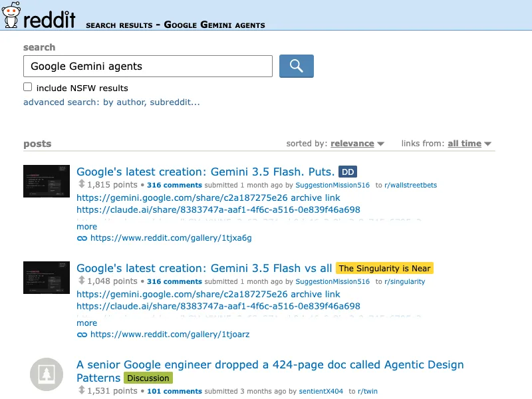532x399 pixels.
Task: Click the blue magnifier search button
Action: tap(296, 66)
